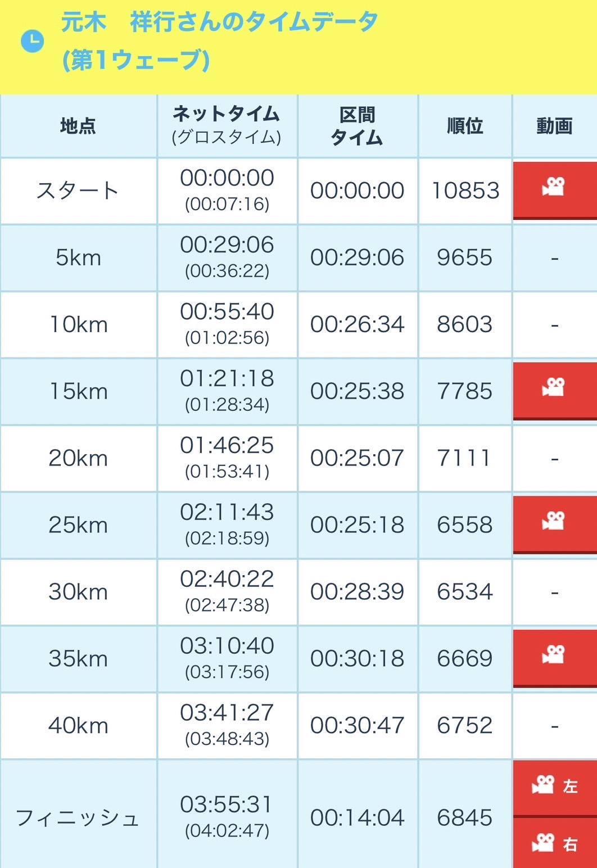Viewport: 597px width, 868px height.
Task: Click the 10km net time 00:55:40
Action: (x=227, y=312)
